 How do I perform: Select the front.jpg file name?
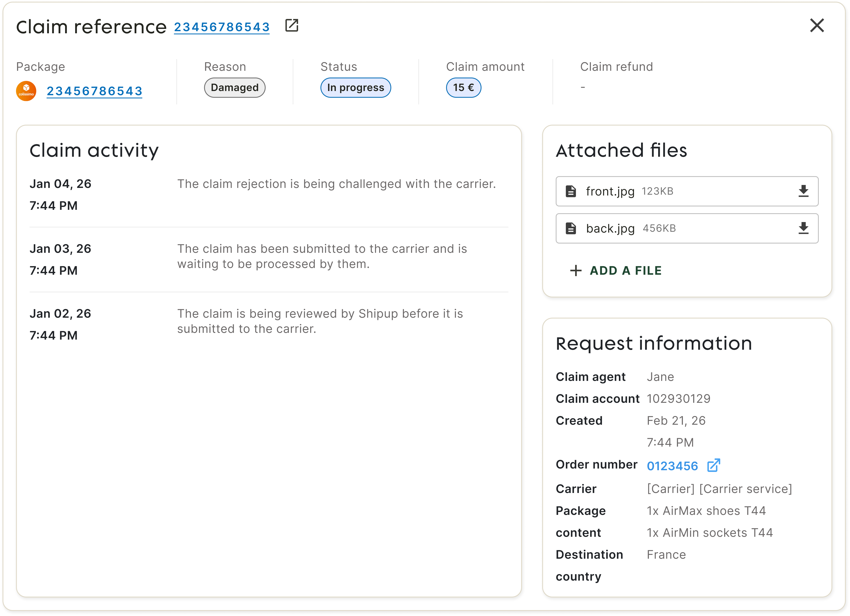610,191
